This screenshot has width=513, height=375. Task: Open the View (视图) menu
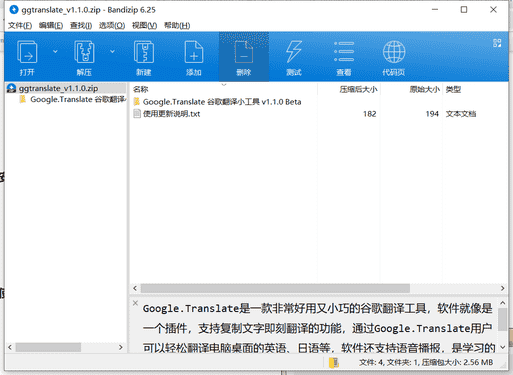(144, 26)
